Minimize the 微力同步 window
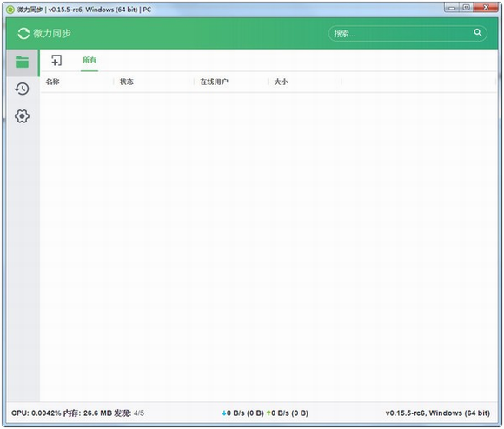Viewport: 504px width, 429px height. click(x=452, y=7)
